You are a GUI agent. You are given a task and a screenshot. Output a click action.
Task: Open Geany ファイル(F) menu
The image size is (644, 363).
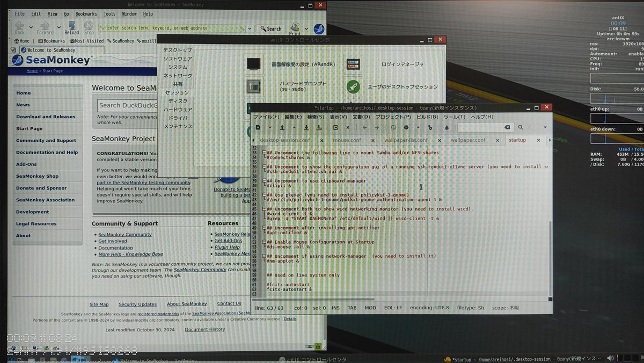[x=266, y=117]
